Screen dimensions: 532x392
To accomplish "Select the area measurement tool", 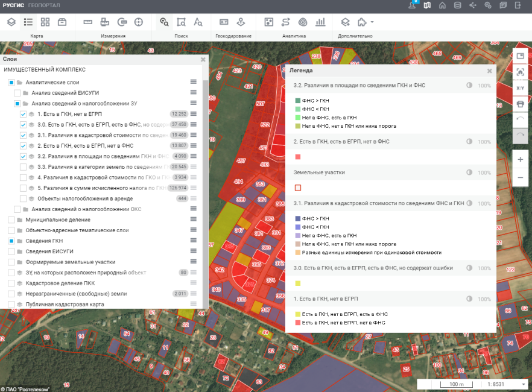I will pos(105,22).
